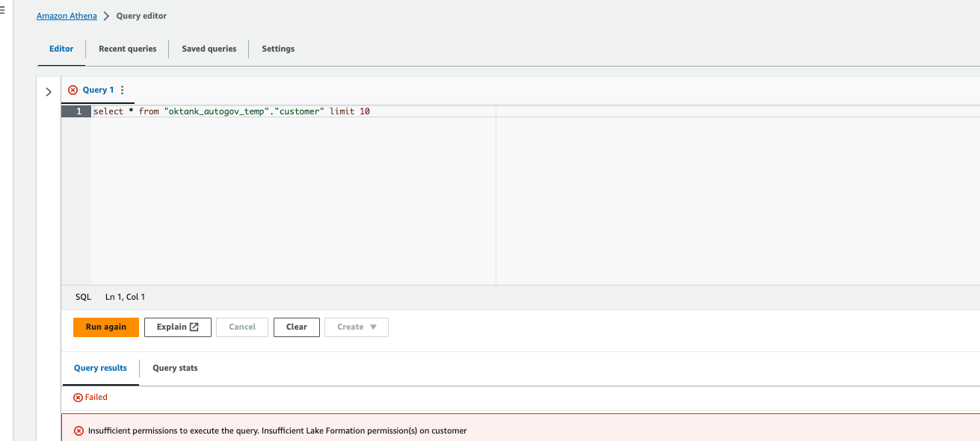
Task: Open the Amazon Athena breadcrumb link
Action: click(67, 16)
